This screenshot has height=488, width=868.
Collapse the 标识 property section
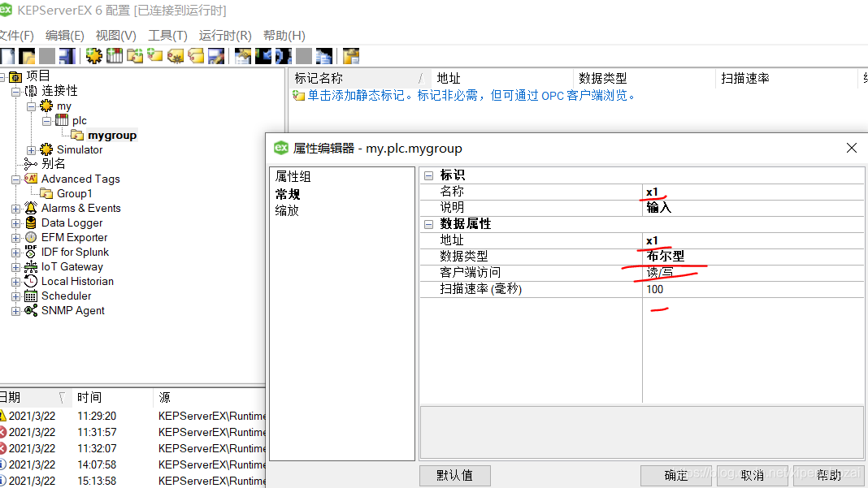tap(428, 176)
